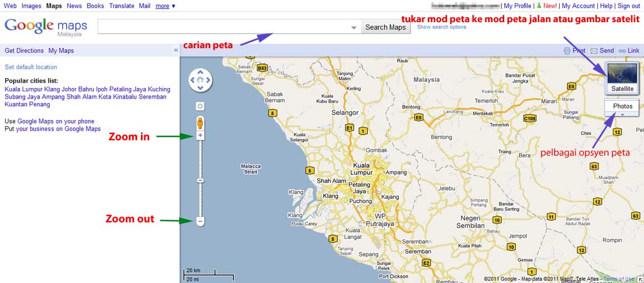Select Petaling Jaya in cities list
Viewport: 644px width, 283px height.
pyautogui.click(x=128, y=89)
